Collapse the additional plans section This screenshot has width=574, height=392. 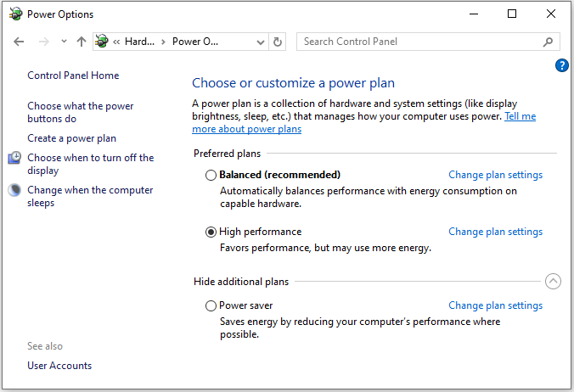coord(553,282)
